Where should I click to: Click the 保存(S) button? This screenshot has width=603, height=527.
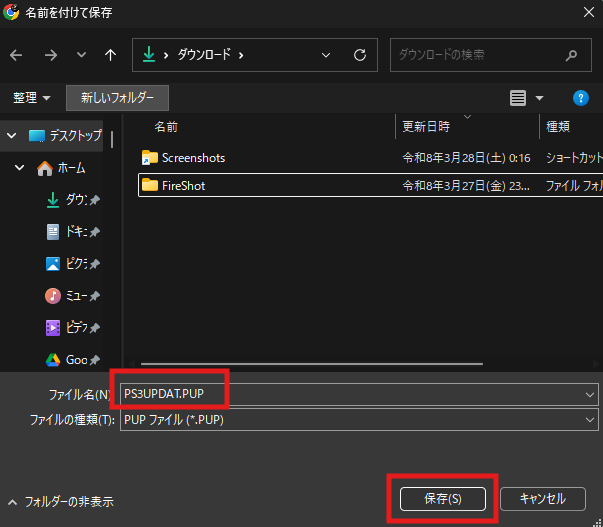tap(442, 498)
